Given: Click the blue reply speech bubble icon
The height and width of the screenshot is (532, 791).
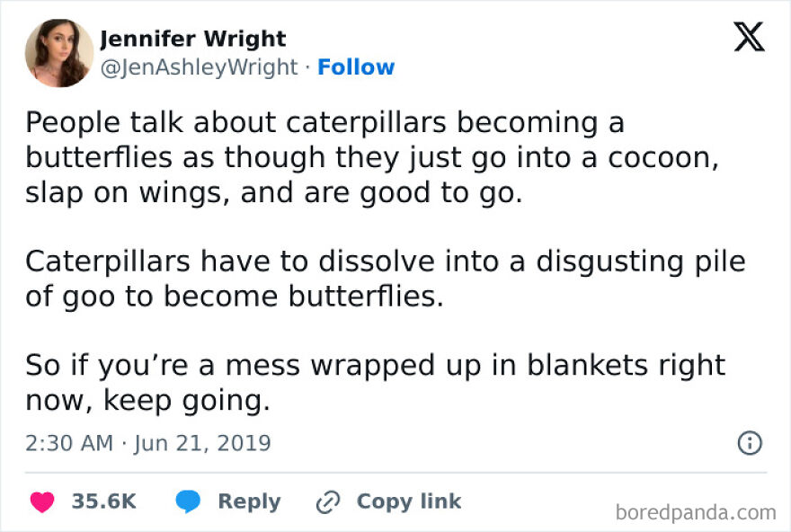Looking at the screenshot, I should pos(187,502).
